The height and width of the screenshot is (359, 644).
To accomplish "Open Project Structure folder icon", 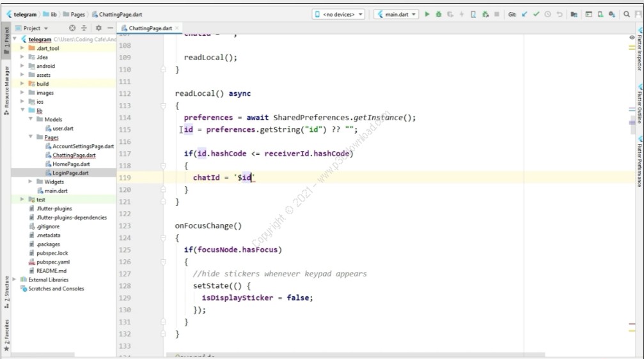I will click(574, 14).
